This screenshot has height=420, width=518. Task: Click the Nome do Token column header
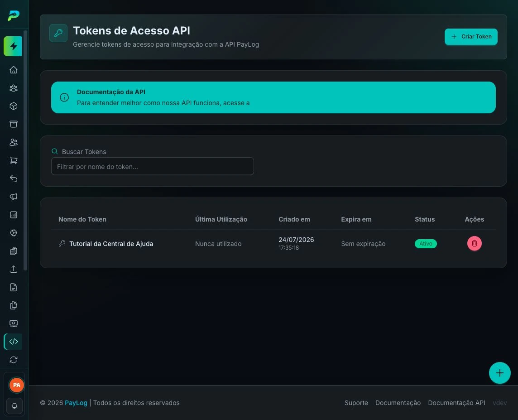click(82, 219)
